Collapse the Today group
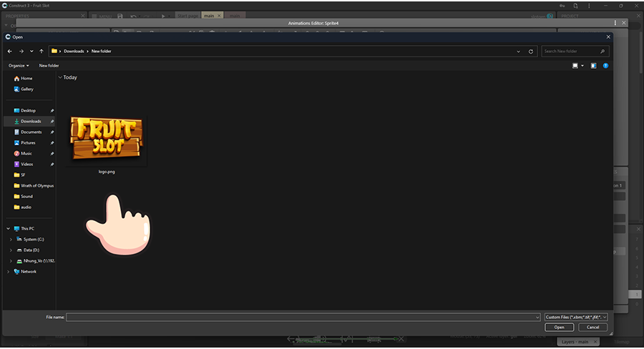The height and width of the screenshot is (349, 644). click(60, 77)
